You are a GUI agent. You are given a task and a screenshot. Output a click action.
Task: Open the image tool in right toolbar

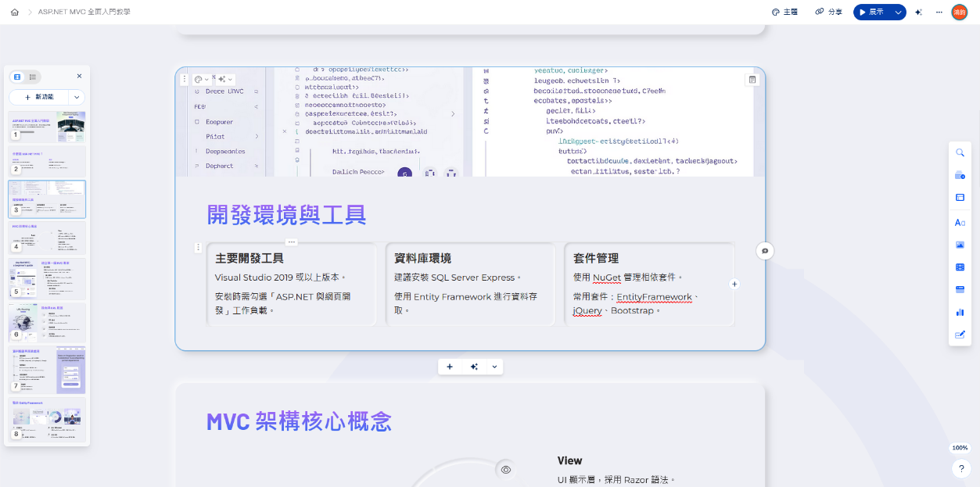pyautogui.click(x=960, y=245)
